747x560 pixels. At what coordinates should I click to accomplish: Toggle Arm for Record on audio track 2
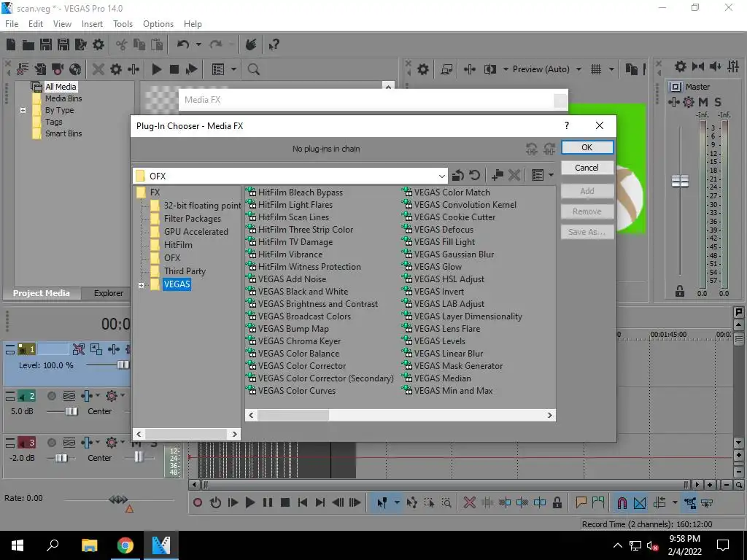[52, 396]
